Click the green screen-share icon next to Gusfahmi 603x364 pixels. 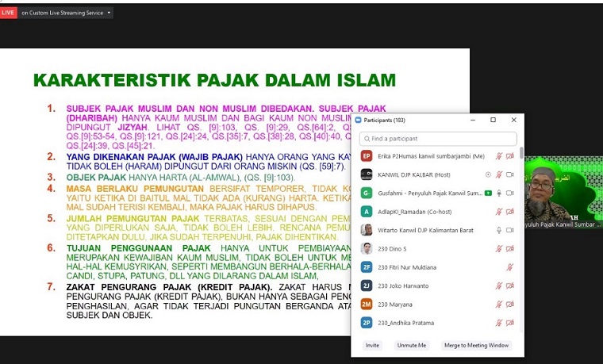pyautogui.click(x=488, y=193)
